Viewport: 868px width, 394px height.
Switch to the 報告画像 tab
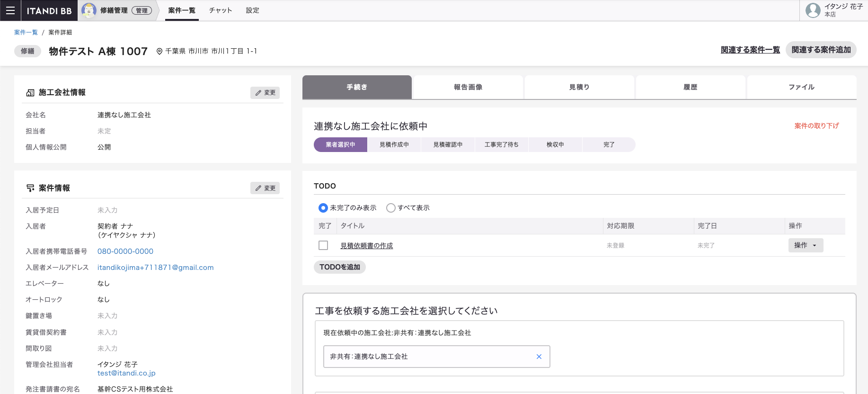(x=468, y=87)
